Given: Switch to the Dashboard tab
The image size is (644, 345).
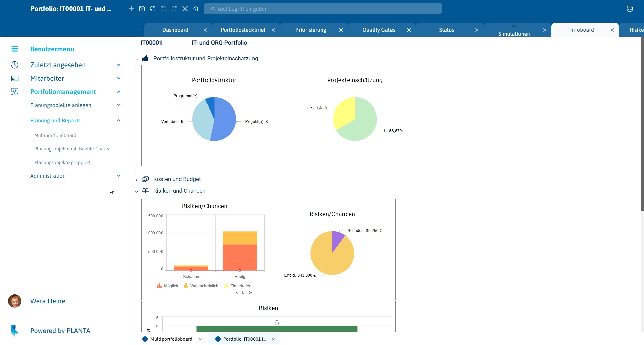Looking at the screenshot, I should pyautogui.click(x=175, y=30).
